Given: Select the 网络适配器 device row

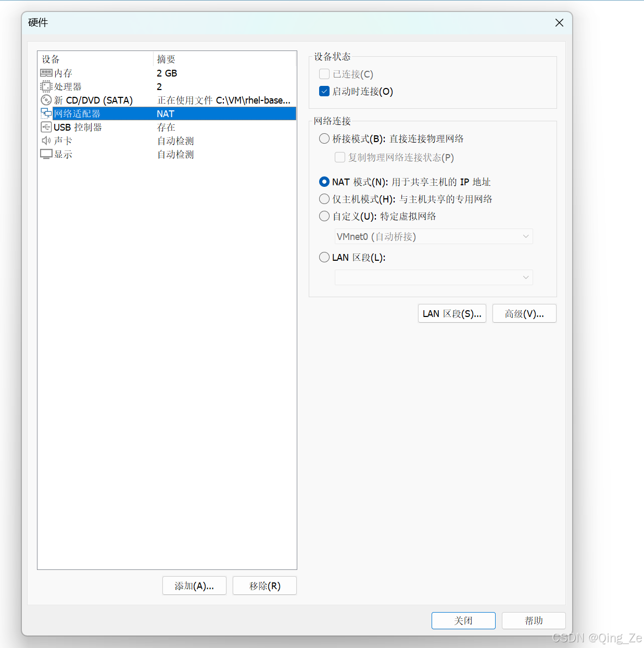Looking at the screenshot, I should coord(167,113).
